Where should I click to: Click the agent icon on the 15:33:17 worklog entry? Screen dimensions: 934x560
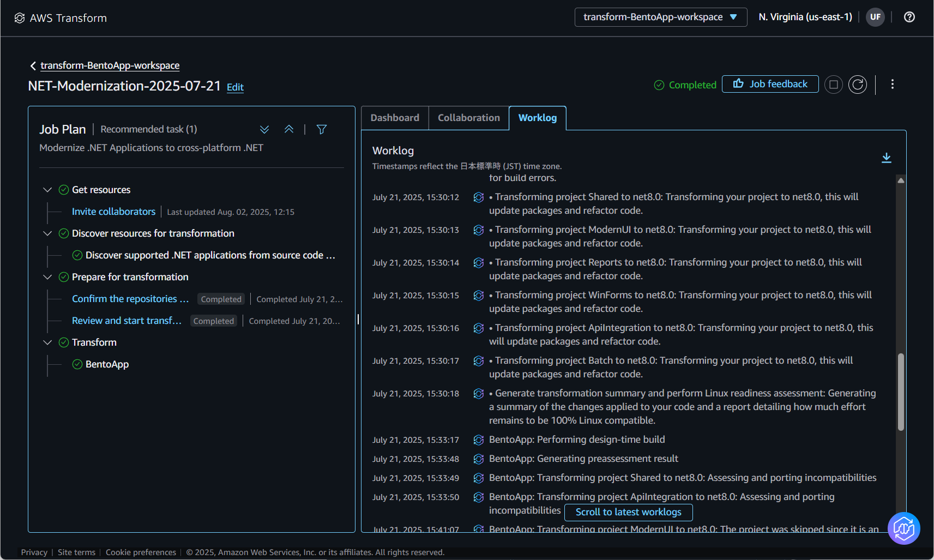point(479,440)
